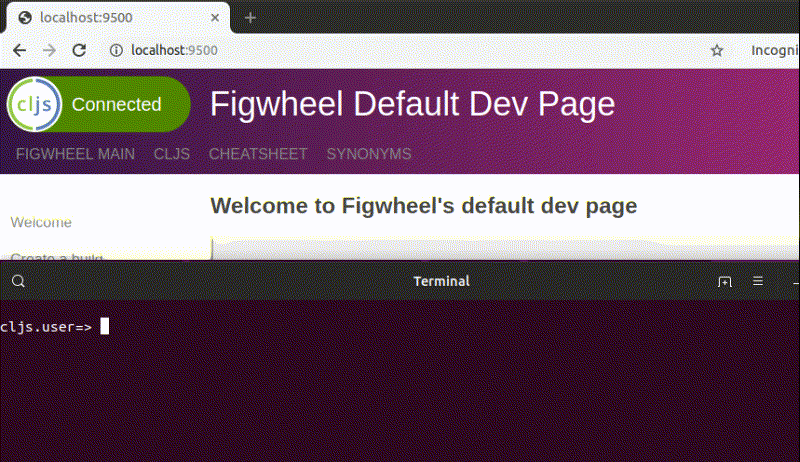The height and width of the screenshot is (462, 800).
Task: Open the site information icon in address bar
Action: [x=116, y=50]
